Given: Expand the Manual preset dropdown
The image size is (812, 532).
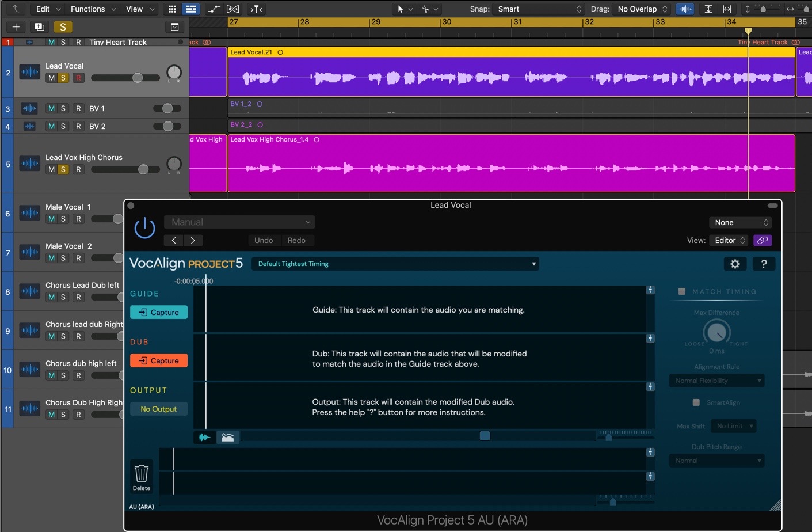Looking at the screenshot, I should coord(239,222).
